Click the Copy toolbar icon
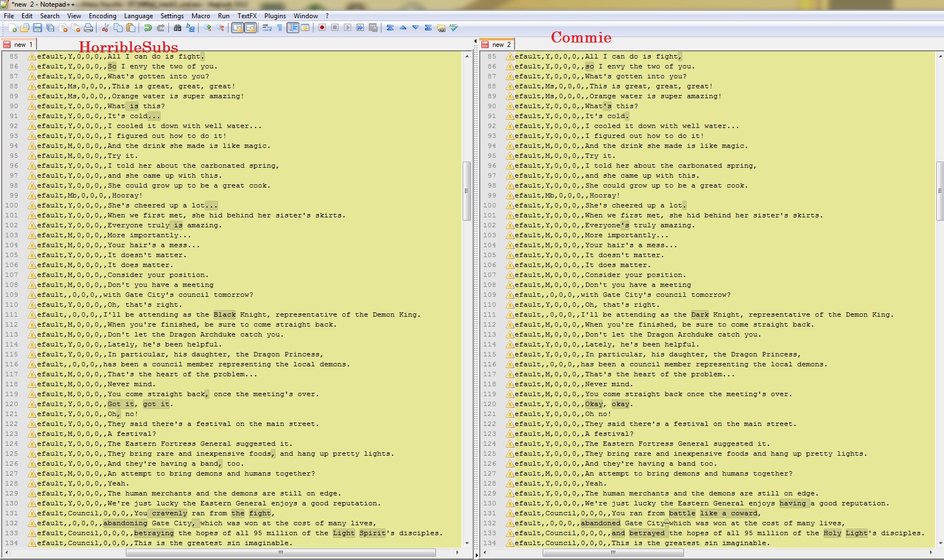 pos(118,28)
